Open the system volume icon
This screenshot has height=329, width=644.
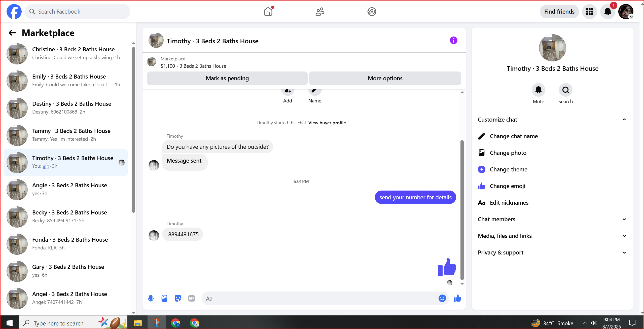pos(594,323)
